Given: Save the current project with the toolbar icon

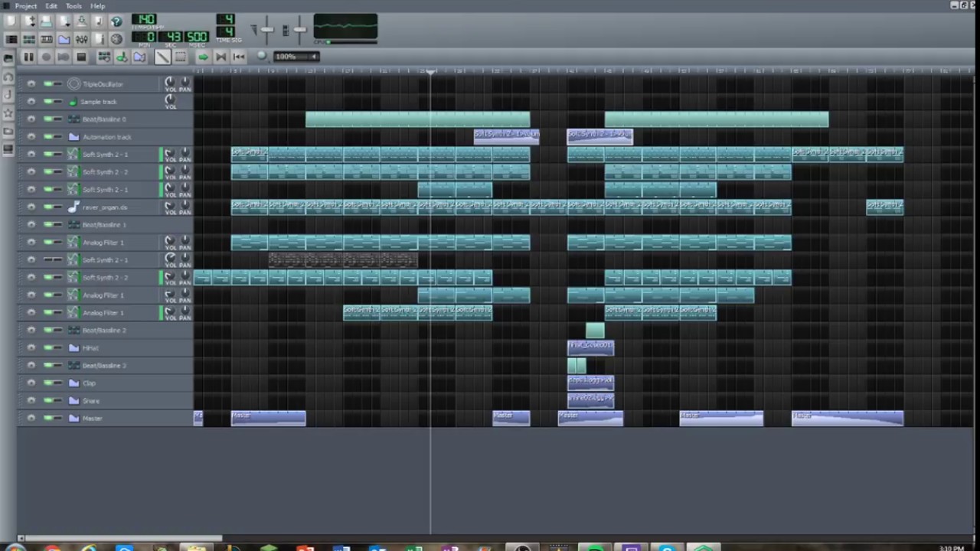Looking at the screenshot, I should click(x=82, y=21).
